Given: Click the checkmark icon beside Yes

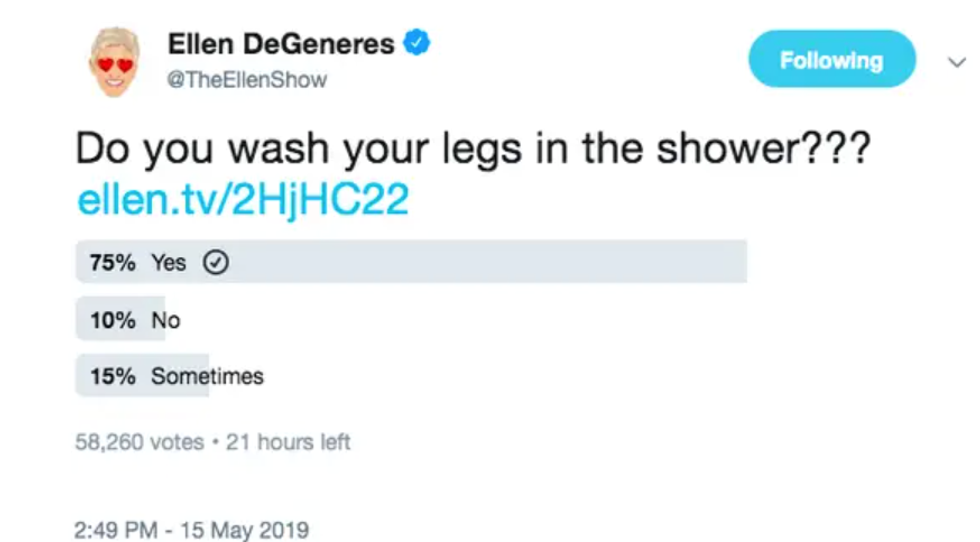Looking at the screenshot, I should 216,262.
